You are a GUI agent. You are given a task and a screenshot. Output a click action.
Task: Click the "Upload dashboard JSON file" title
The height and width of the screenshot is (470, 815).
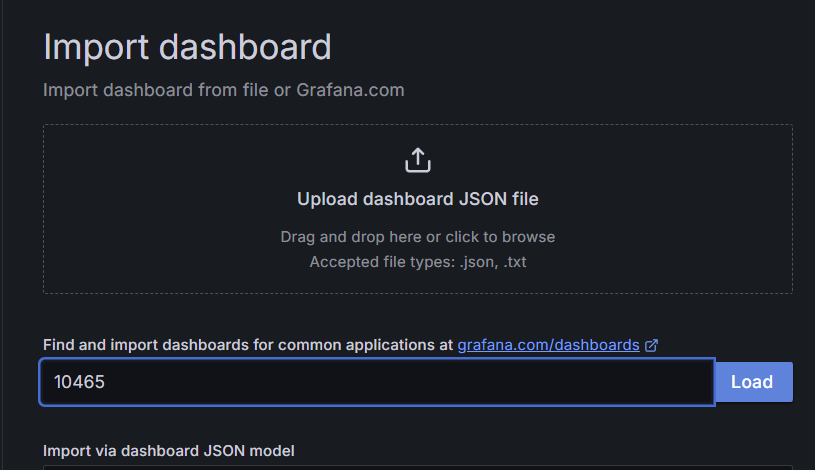pyautogui.click(x=418, y=199)
